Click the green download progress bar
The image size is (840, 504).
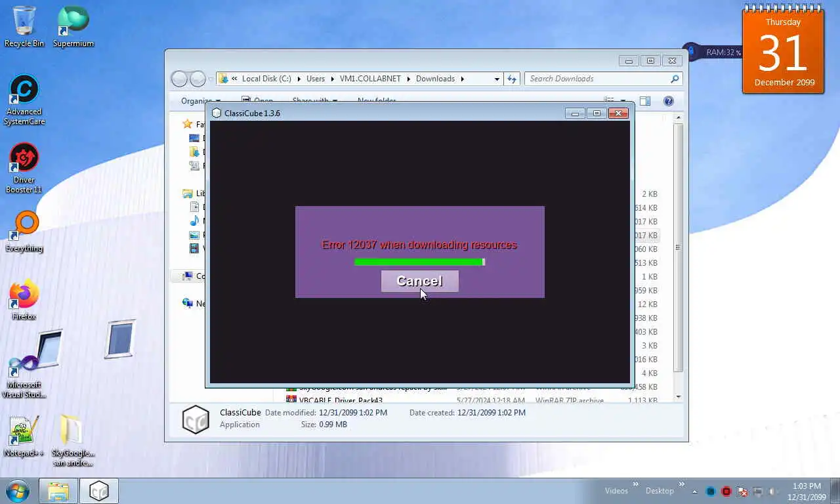419,262
